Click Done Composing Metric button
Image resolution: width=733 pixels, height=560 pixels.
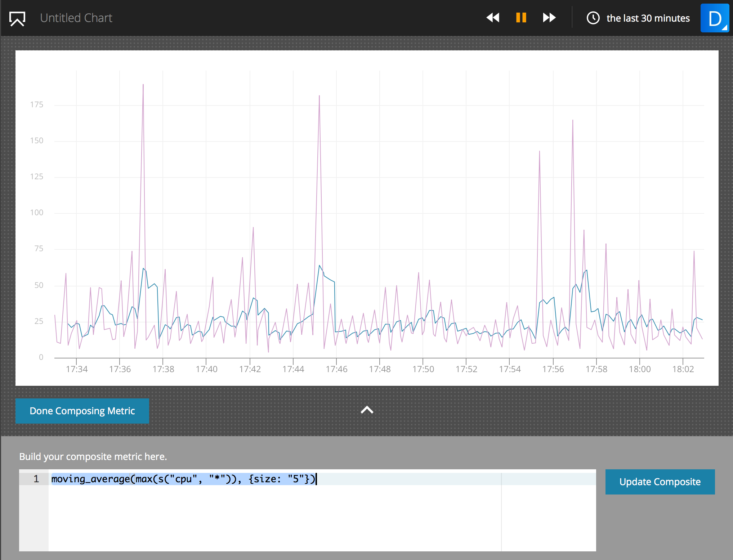(x=82, y=411)
